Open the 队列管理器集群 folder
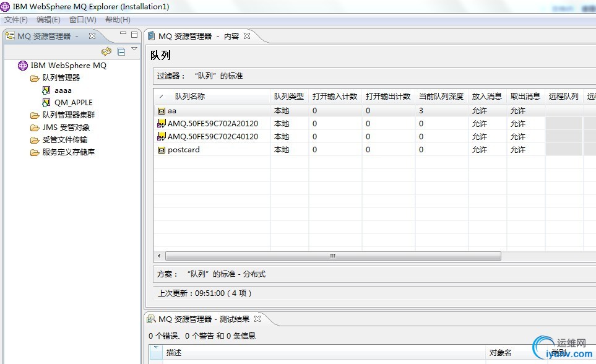The height and width of the screenshot is (364, 596). click(x=69, y=115)
